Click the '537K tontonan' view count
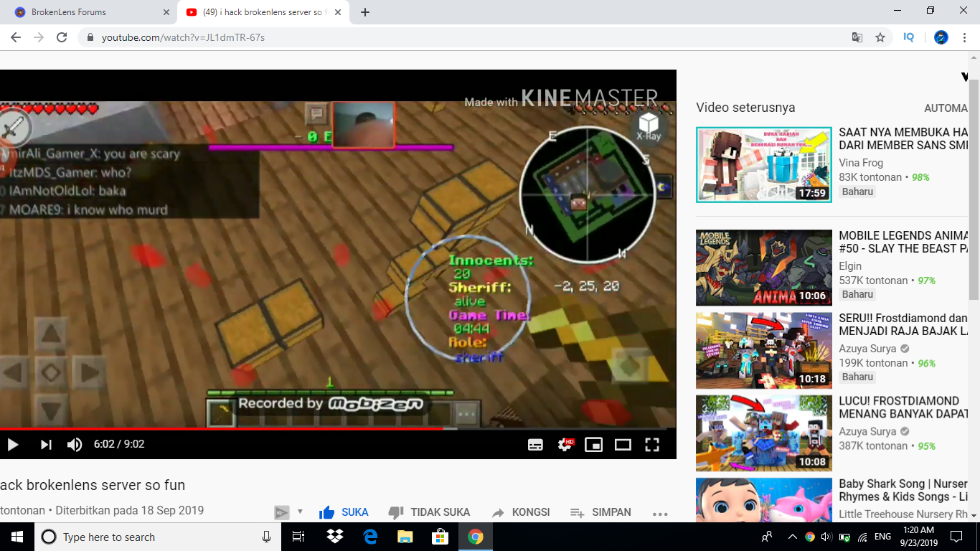980x551 pixels. (873, 281)
